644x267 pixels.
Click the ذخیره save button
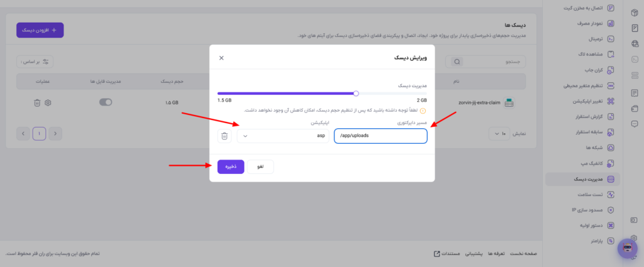tap(231, 166)
